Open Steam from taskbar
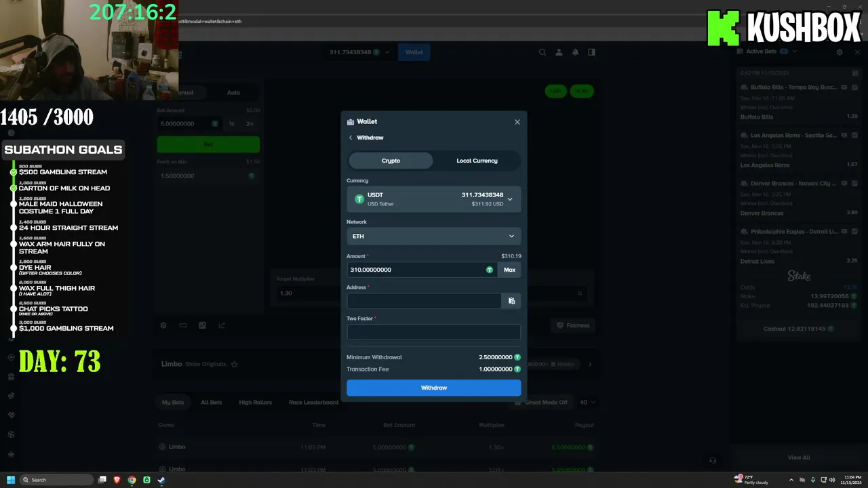The image size is (868, 488). coord(161,480)
